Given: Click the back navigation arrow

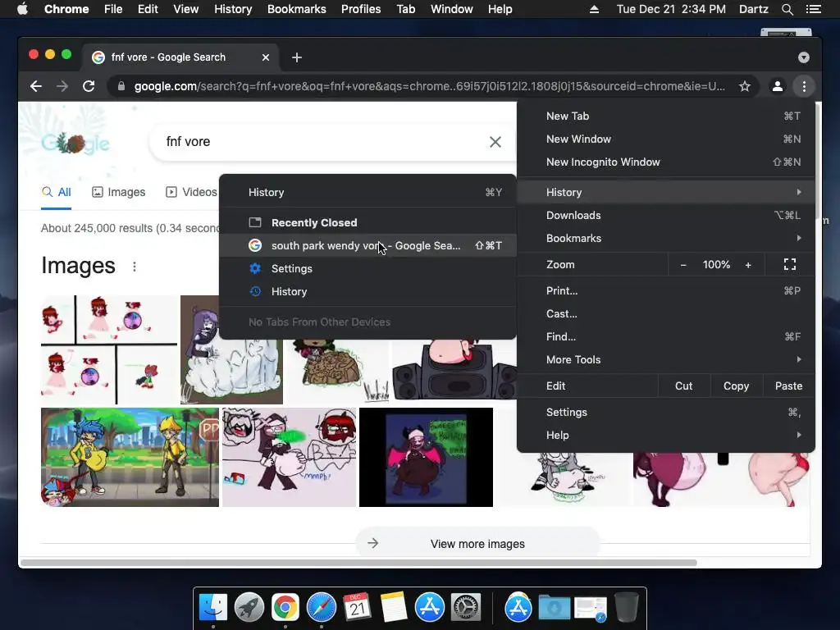Looking at the screenshot, I should [36, 86].
